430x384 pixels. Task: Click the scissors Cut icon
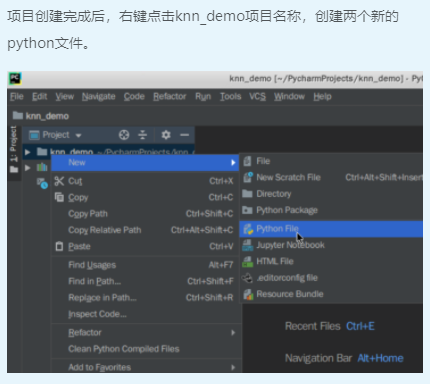pos(59,181)
